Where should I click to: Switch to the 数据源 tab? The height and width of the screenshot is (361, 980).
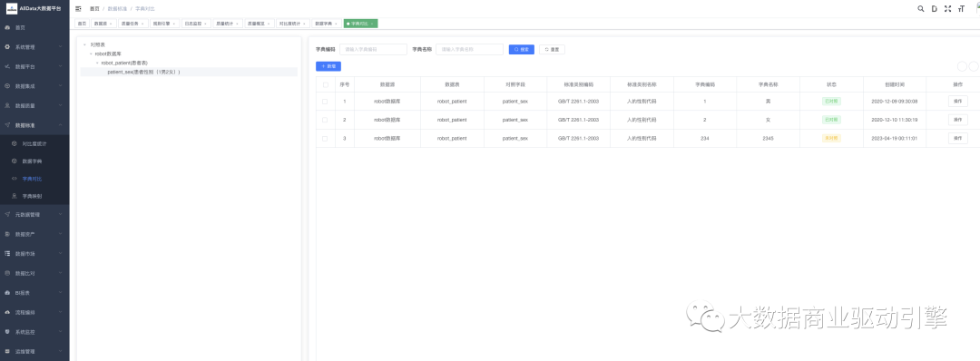point(103,23)
